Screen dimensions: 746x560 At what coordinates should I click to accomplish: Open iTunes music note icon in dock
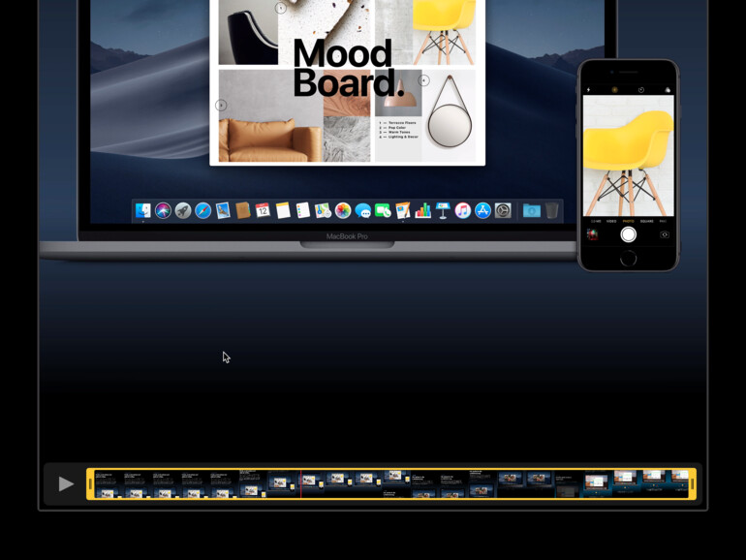pyautogui.click(x=462, y=210)
